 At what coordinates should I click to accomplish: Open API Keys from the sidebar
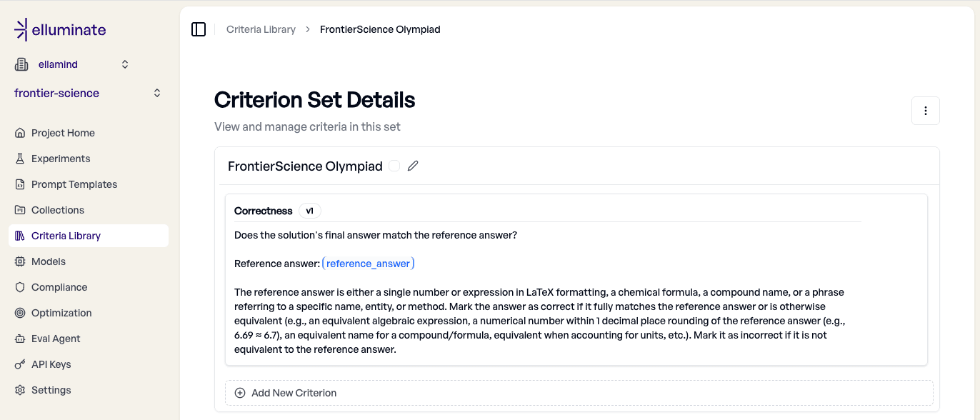pyautogui.click(x=51, y=364)
